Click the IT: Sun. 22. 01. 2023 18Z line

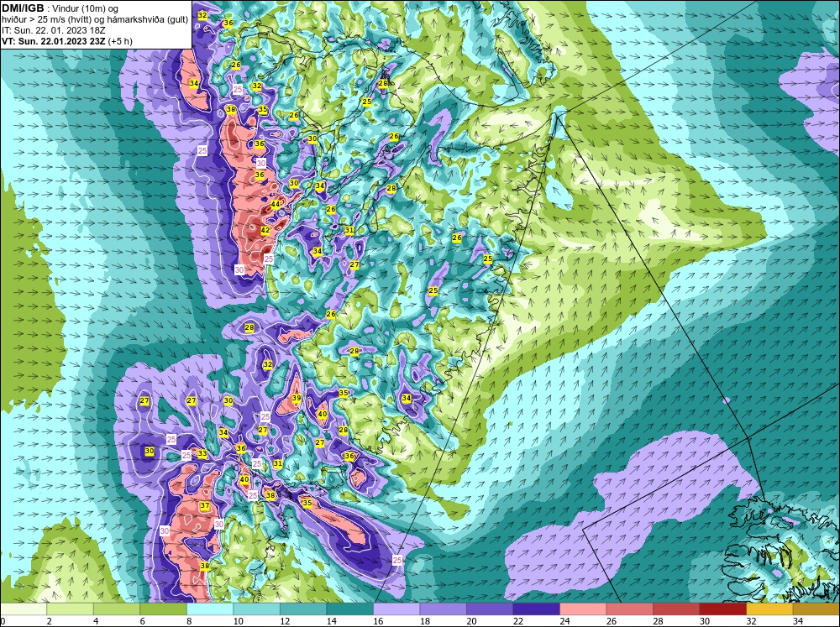pos(53,30)
